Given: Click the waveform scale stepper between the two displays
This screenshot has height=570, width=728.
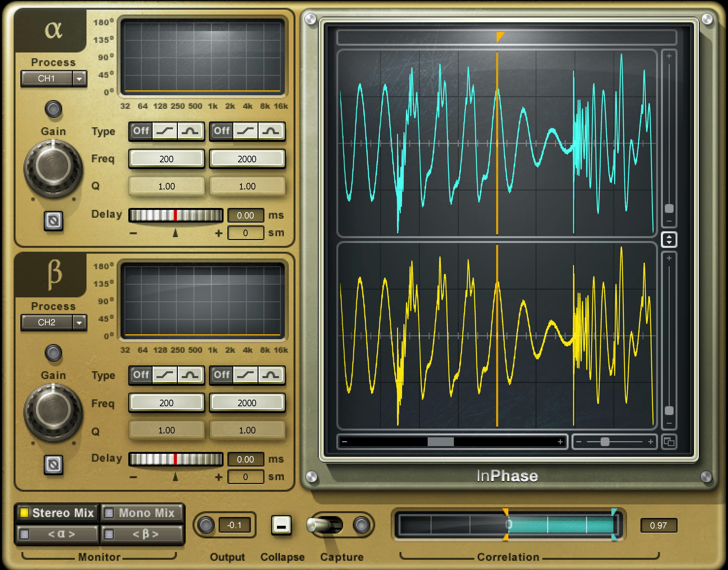Looking at the screenshot, I should pyautogui.click(x=670, y=240).
